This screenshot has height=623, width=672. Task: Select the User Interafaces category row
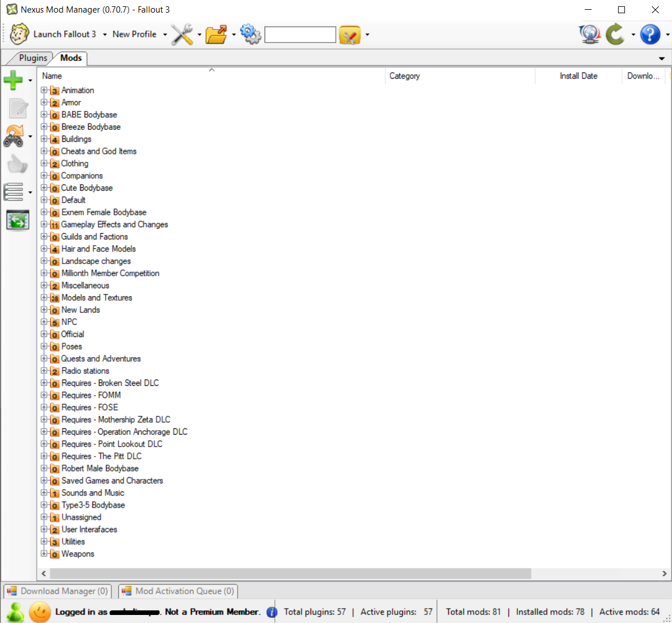pyautogui.click(x=89, y=529)
